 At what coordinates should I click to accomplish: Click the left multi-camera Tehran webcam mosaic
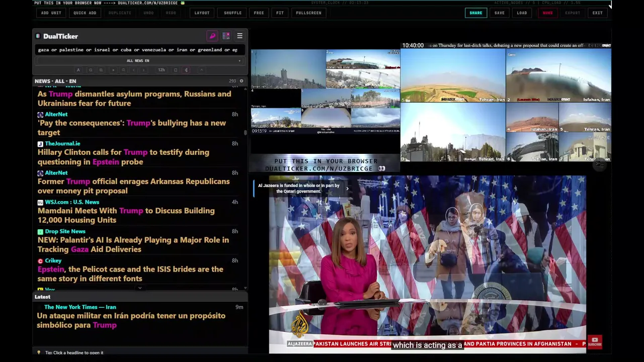tap(326, 92)
